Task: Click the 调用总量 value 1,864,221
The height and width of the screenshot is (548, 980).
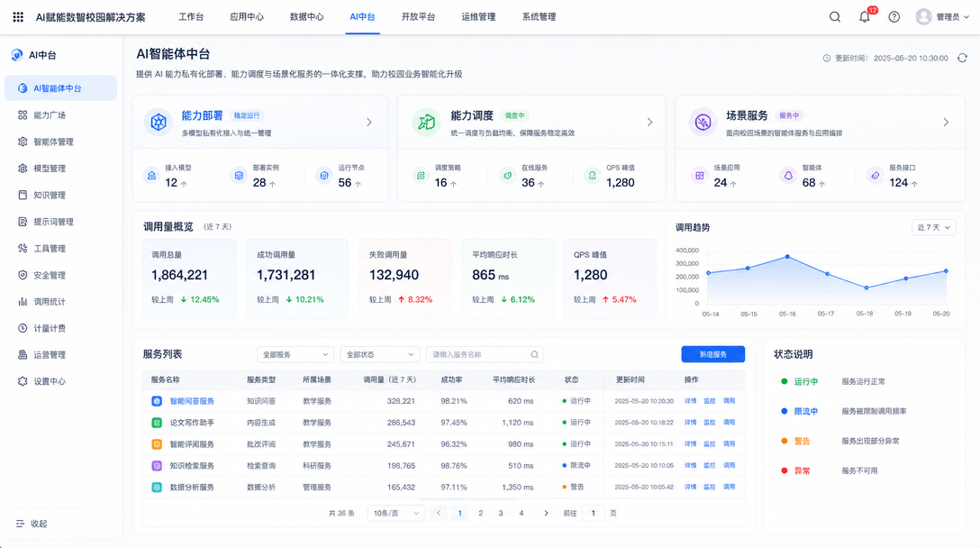Action: (x=179, y=275)
